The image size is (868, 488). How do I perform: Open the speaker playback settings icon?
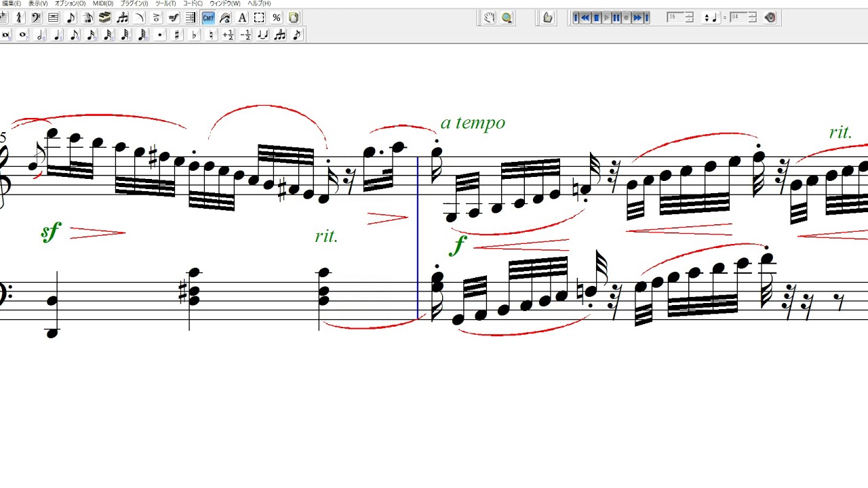(770, 18)
